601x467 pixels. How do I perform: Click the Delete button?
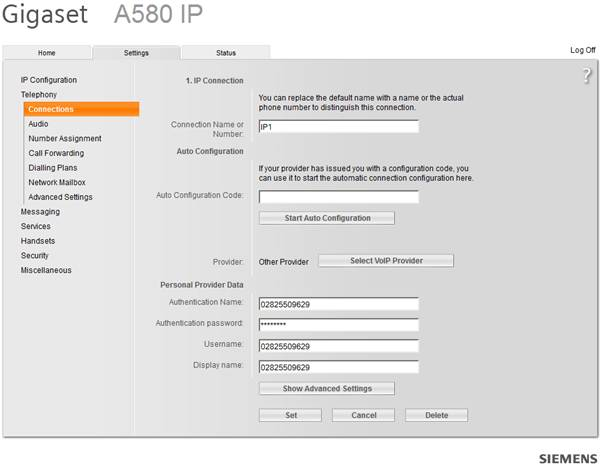click(437, 415)
